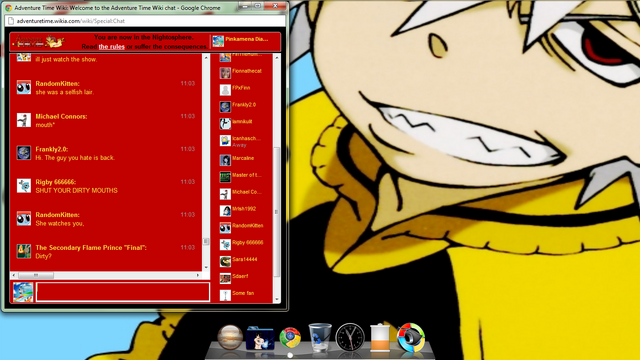Image resolution: width=640 pixels, height=360 pixels.
Task: Click the message "ill just watch the show."
Action: click(x=66, y=59)
